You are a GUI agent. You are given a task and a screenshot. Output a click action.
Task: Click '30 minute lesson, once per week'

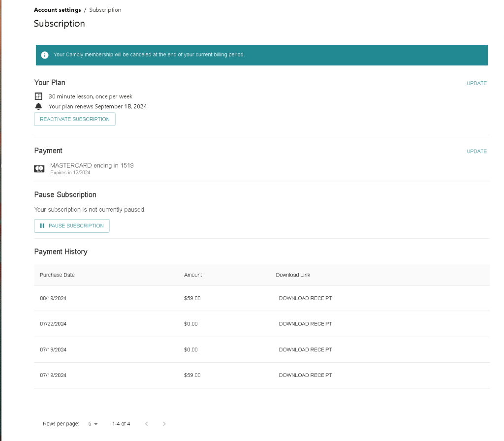pos(91,96)
